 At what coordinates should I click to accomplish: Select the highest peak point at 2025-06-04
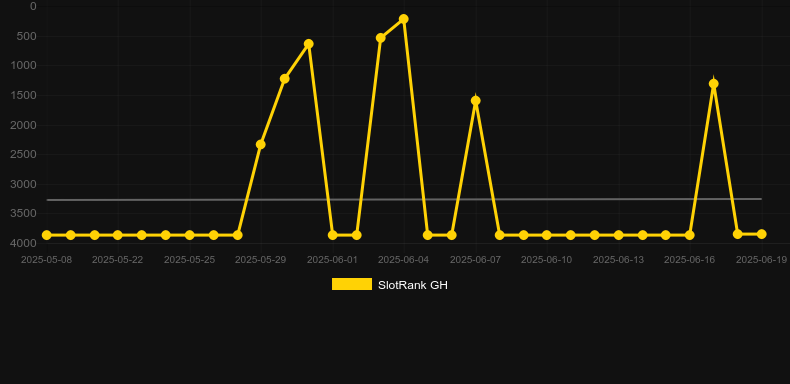404,19
